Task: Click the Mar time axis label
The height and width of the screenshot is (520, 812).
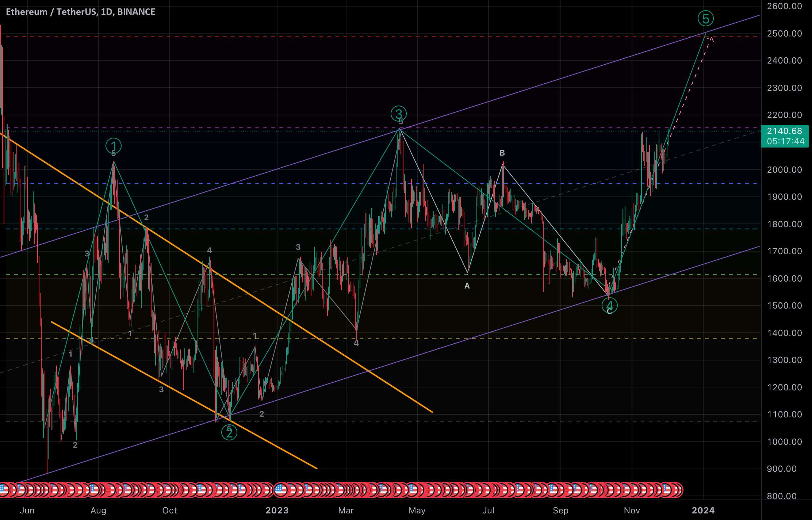Action: 346,511
